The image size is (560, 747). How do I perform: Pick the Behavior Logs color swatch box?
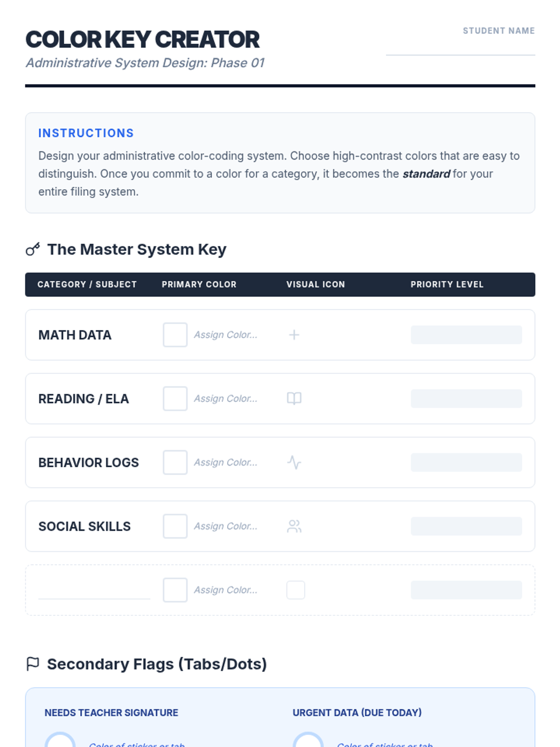(175, 462)
